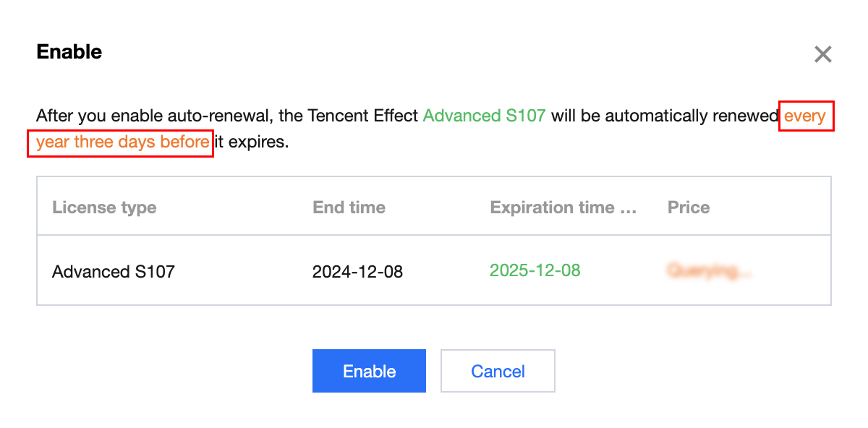Close the Enable dialog with the X icon
Viewport: 868px width, 428px height.
pos(822,54)
